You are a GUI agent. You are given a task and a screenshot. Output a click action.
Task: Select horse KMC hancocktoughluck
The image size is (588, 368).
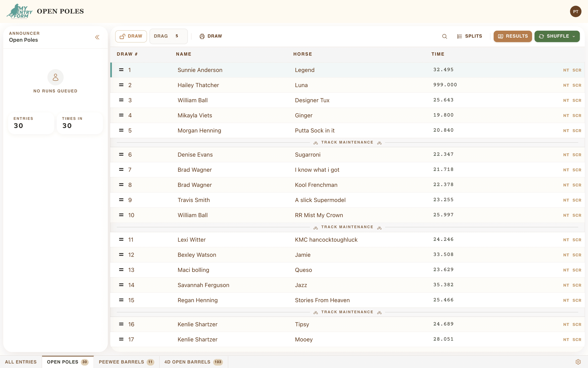coord(326,240)
